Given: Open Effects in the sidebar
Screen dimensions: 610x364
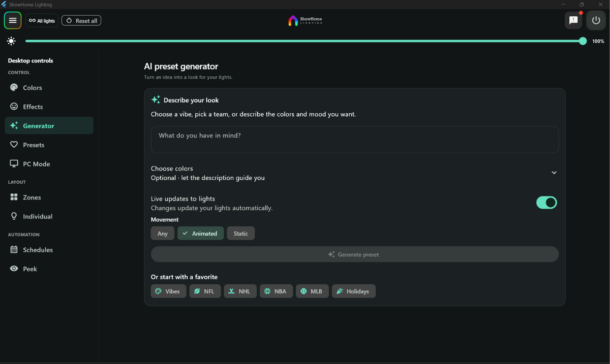Looking at the screenshot, I should 49,107.
